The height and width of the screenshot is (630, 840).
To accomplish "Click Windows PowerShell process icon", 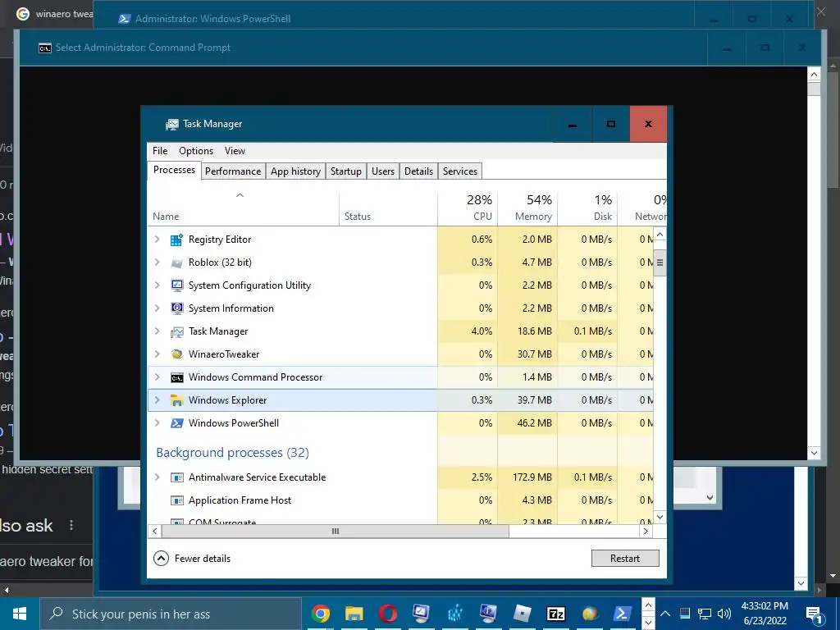I will coord(177,423).
